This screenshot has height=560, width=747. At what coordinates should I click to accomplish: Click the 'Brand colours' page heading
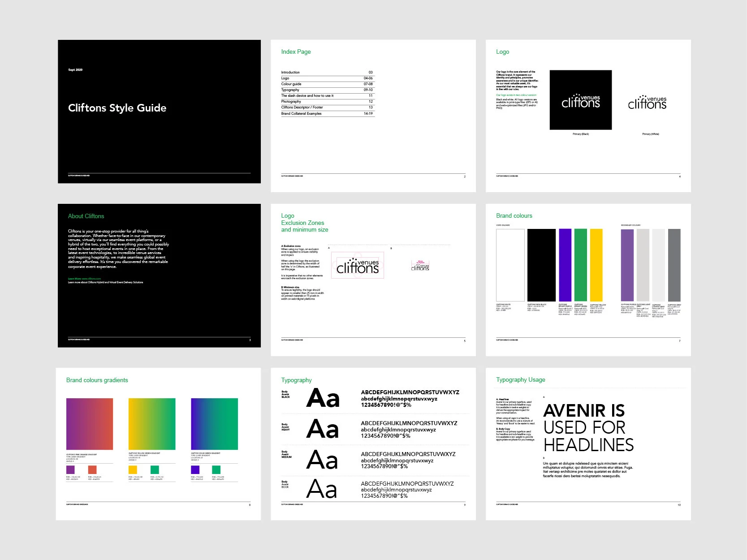514,215
